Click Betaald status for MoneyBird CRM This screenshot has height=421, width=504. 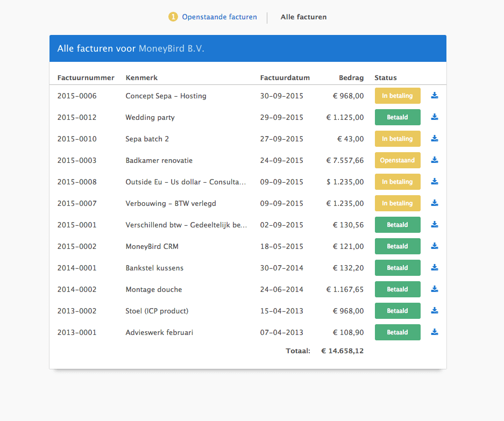(397, 246)
